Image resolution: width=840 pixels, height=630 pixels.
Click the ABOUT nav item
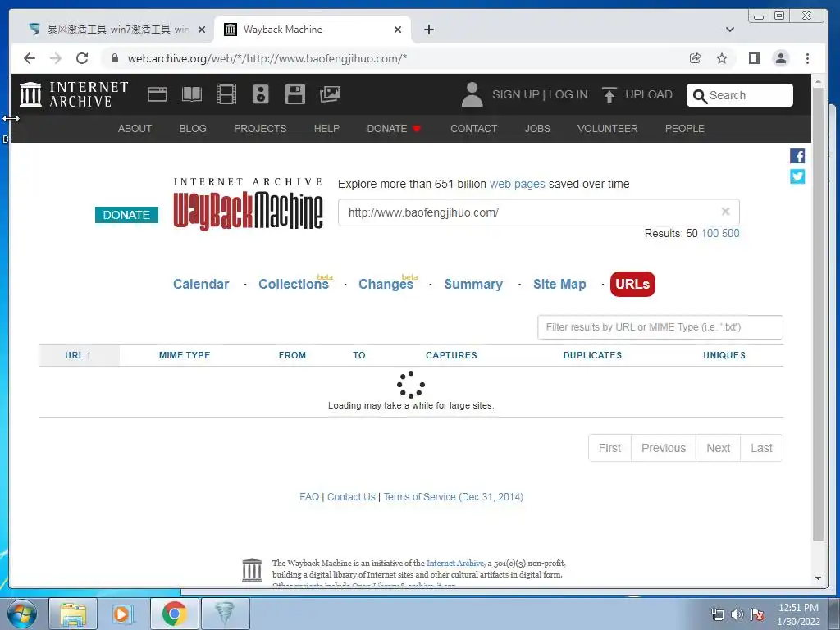point(135,129)
